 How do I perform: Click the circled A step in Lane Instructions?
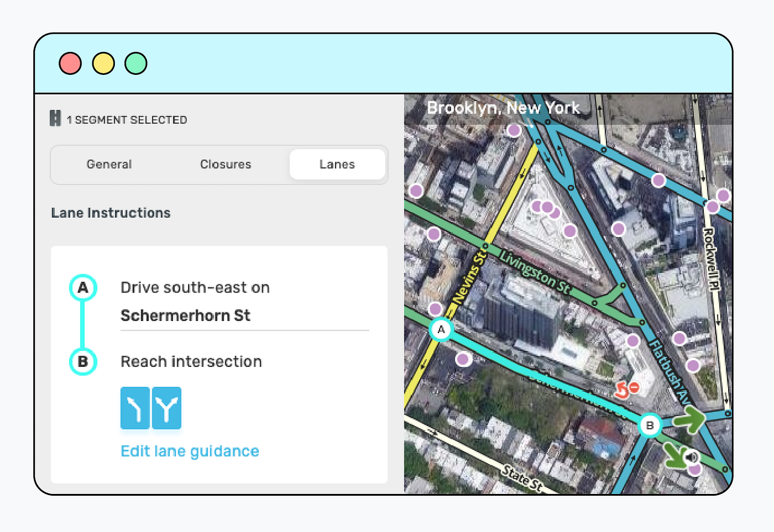(x=83, y=288)
